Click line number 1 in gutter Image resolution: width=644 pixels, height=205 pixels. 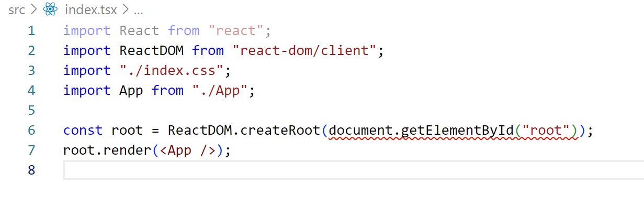click(31, 30)
